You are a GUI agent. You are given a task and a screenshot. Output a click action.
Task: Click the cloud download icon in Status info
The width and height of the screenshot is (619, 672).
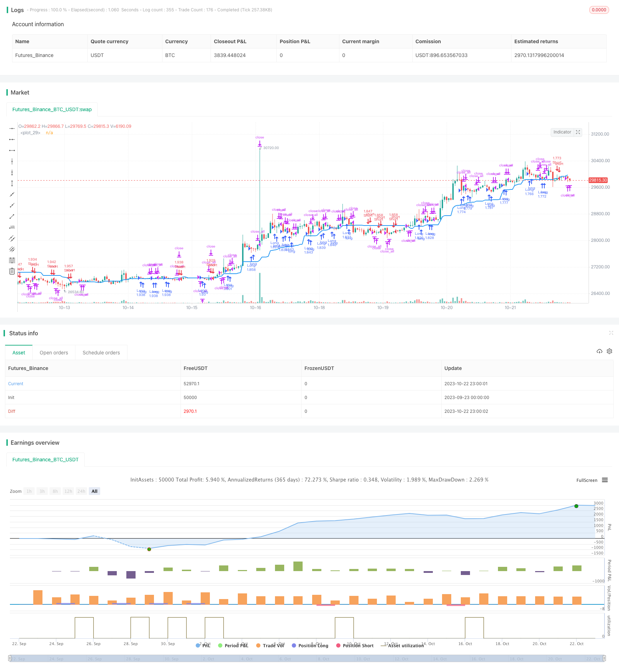coord(600,351)
